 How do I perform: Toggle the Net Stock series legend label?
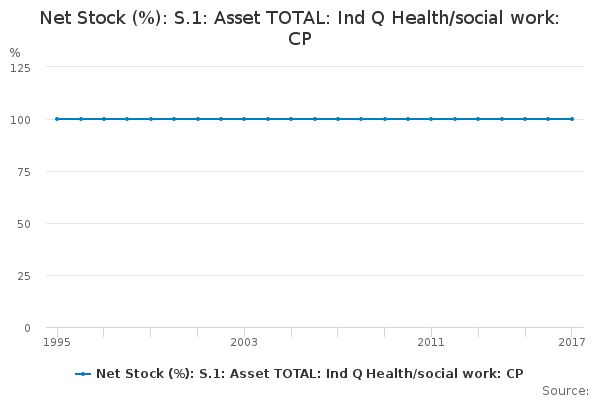pos(309,373)
